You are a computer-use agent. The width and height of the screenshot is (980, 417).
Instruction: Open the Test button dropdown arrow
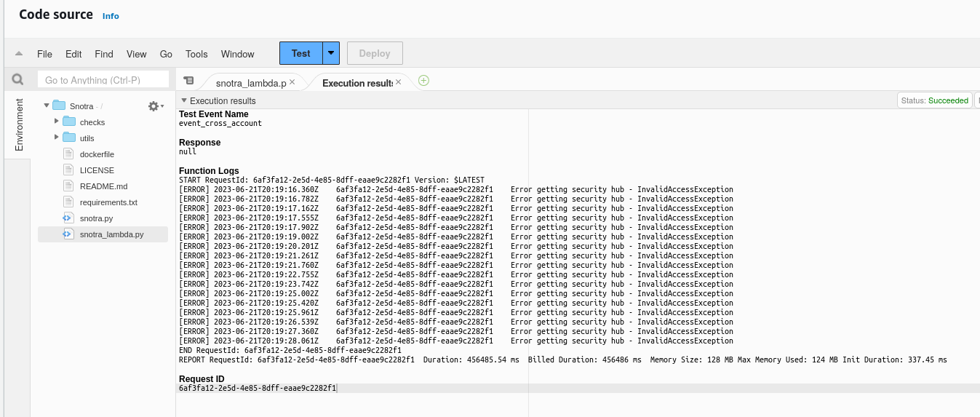331,53
